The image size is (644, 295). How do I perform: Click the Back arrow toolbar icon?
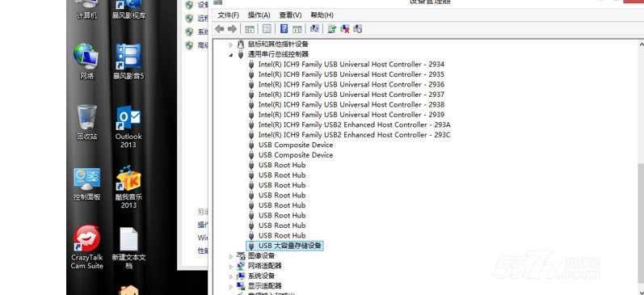click(220, 29)
